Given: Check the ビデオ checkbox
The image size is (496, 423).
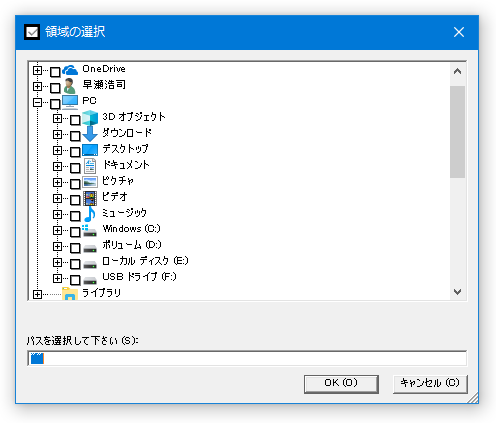Looking at the screenshot, I should [x=75, y=200].
